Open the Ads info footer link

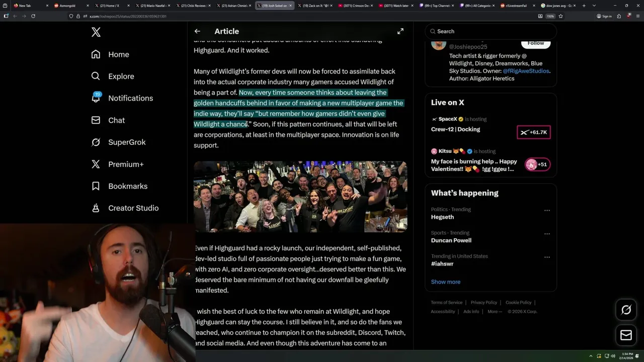[x=471, y=312]
